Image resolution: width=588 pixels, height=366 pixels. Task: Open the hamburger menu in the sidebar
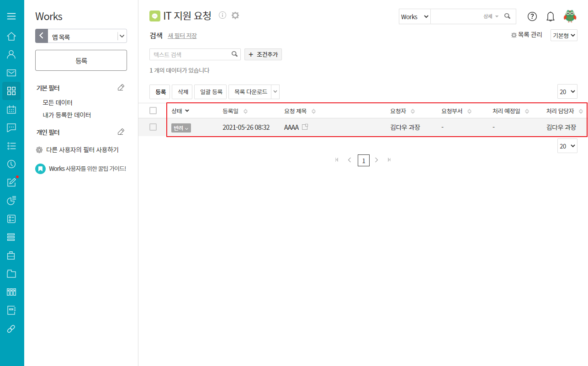pos(11,16)
